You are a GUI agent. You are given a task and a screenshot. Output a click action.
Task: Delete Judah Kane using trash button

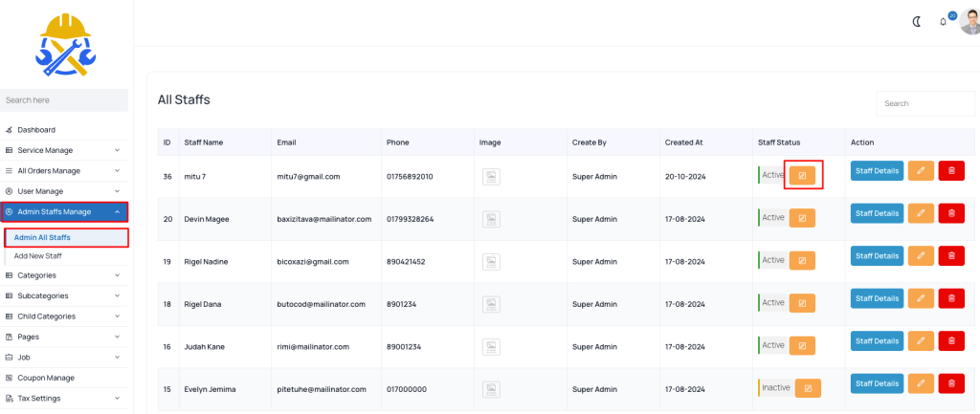(x=951, y=340)
